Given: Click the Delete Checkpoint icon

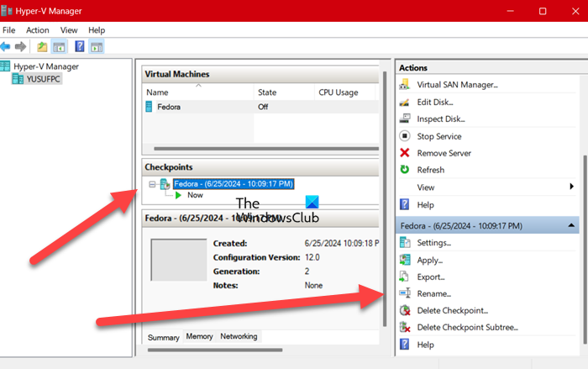Looking at the screenshot, I should point(405,310).
